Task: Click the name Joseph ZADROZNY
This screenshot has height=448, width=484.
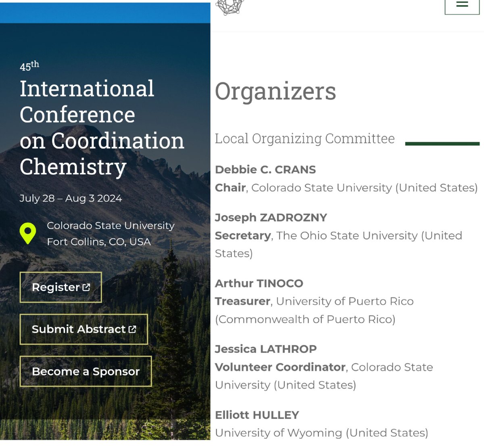Action: click(x=271, y=218)
